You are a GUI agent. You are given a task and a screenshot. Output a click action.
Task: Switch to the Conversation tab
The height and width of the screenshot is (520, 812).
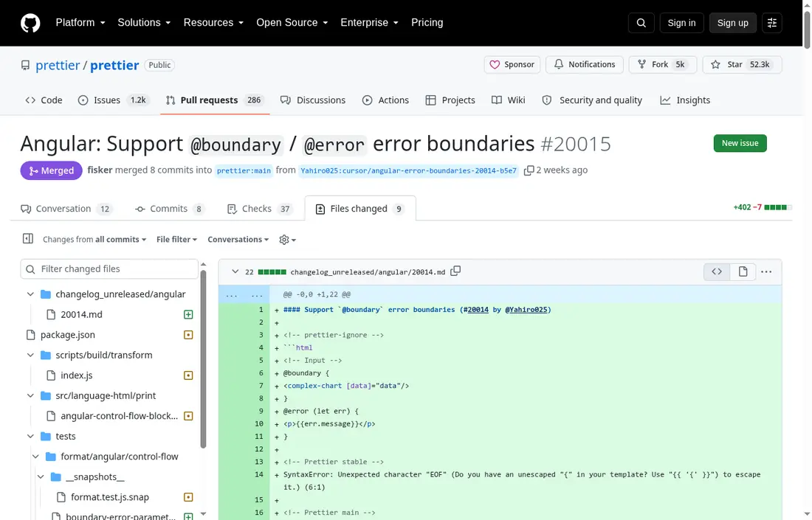pyautogui.click(x=65, y=209)
